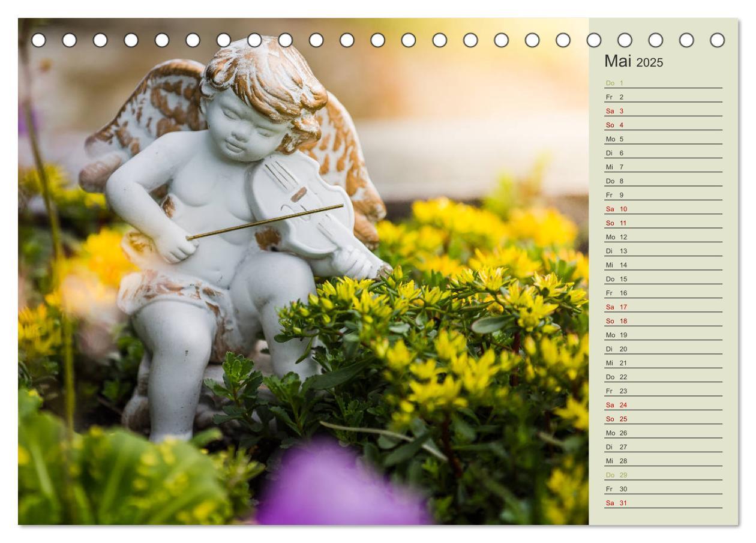The height and width of the screenshot is (543, 756).
Task: Select the 'Mo 5' calendar row
Action: (663, 139)
